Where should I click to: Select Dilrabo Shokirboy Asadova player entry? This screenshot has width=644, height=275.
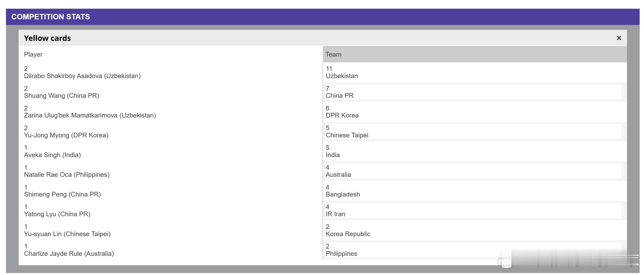tap(82, 76)
